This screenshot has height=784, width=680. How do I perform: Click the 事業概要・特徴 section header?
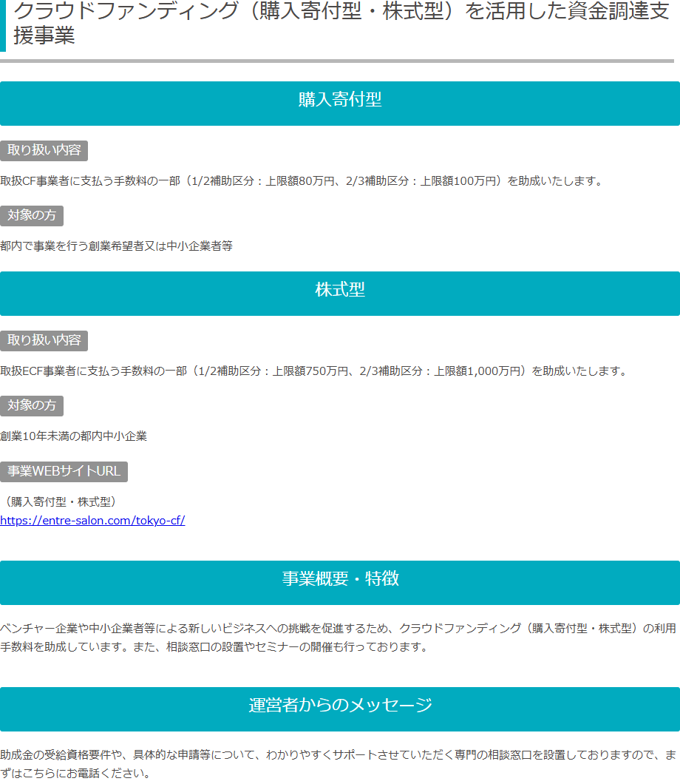coord(340,583)
